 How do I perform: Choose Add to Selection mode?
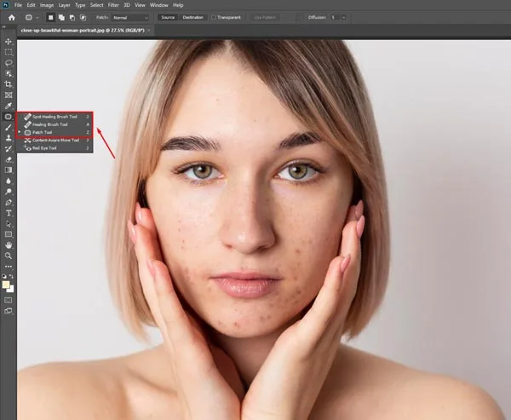click(61, 18)
